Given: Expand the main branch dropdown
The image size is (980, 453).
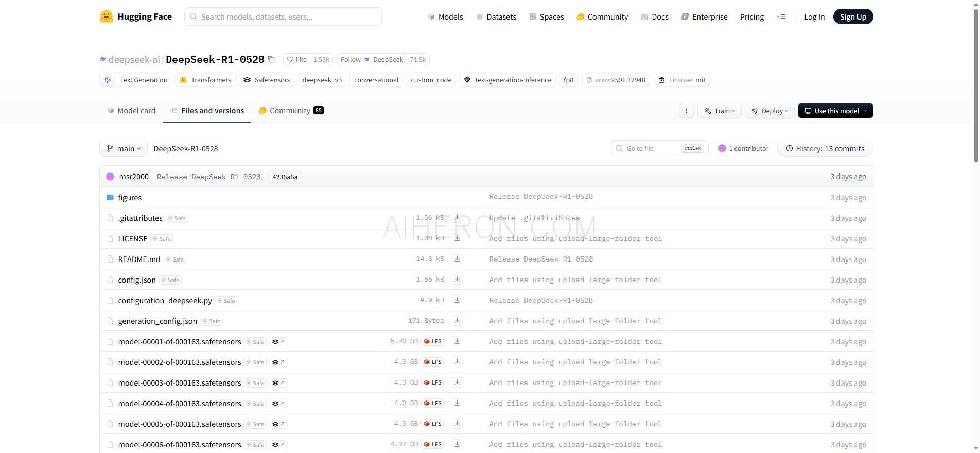Looking at the screenshot, I should (x=124, y=148).
